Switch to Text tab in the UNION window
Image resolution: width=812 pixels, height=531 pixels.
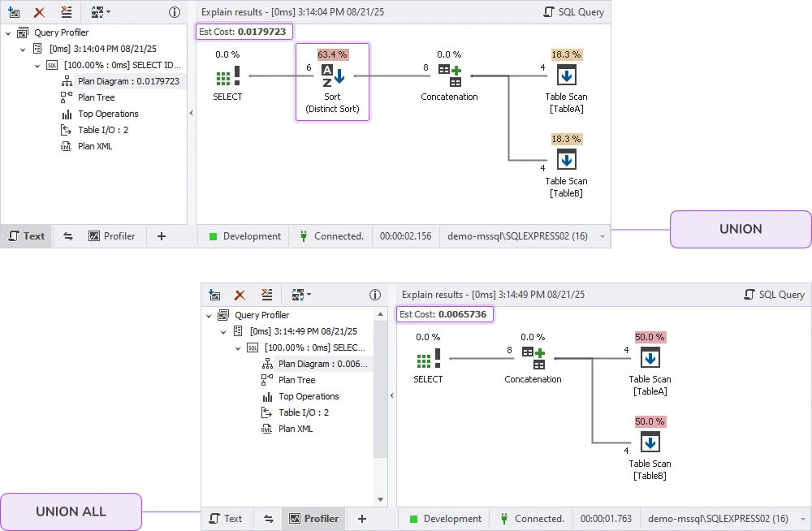tap(27, 236)
